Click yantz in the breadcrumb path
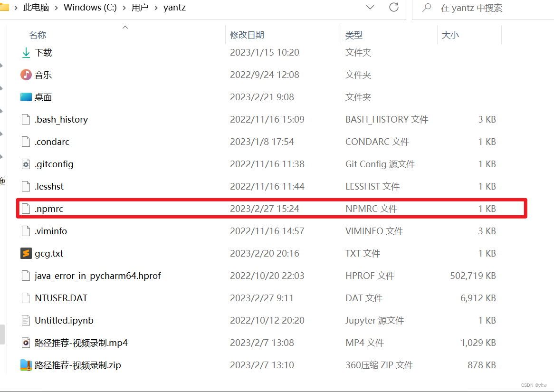This screenshot has height=392, width=554. click(x=174, y=8)
